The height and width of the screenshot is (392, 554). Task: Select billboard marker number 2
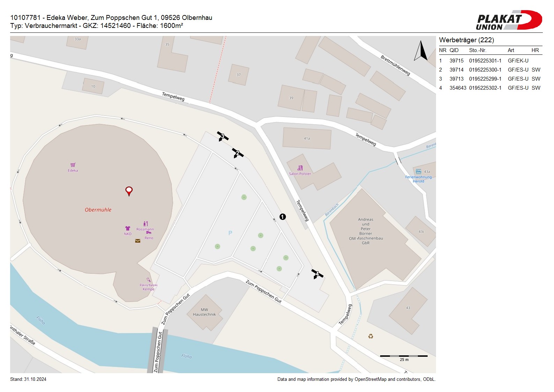point(238,153)
